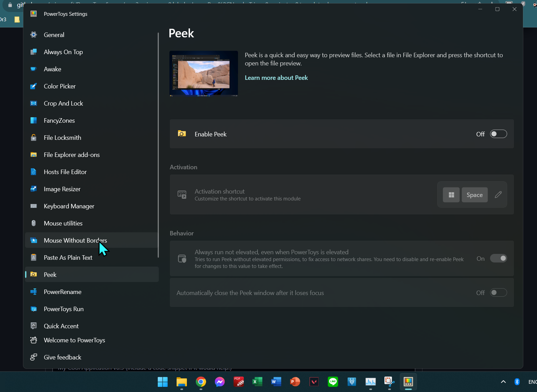Select the Awake module icon
Image resolution: width=537 pixels, height=392 pixels.
[33, 69]
